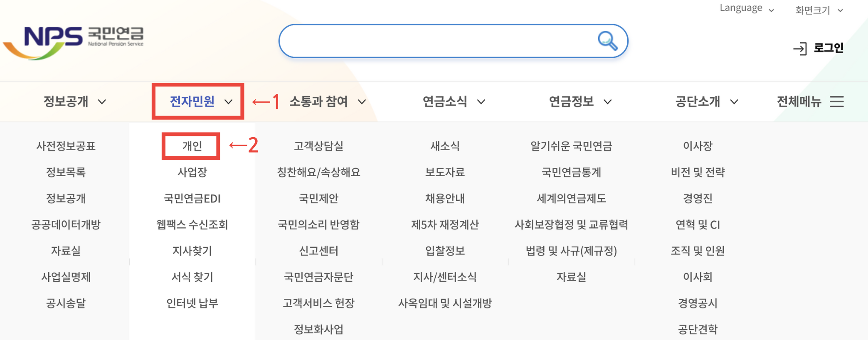The height and width of the screenshot is (340, 868).
Task: Open 고객상담실 under 소통과 참여
Action: 320,145
